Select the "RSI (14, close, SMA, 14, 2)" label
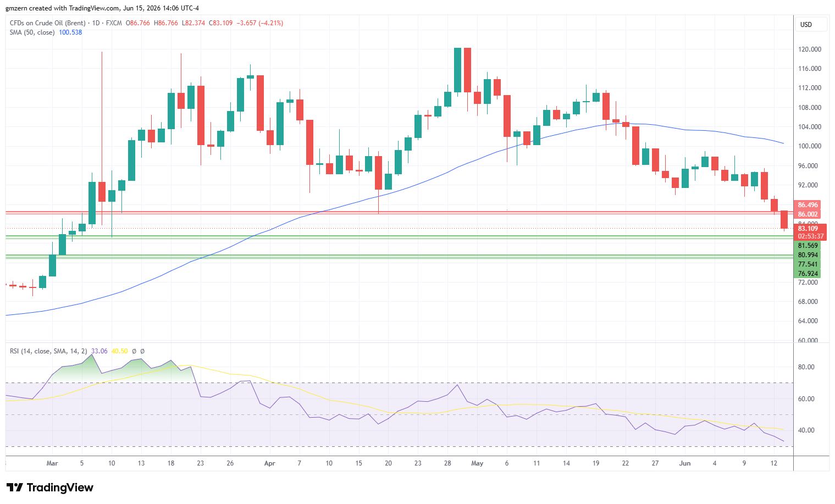Screen dimensions: 835x504 pyautogui.click(x=48, y=351)
